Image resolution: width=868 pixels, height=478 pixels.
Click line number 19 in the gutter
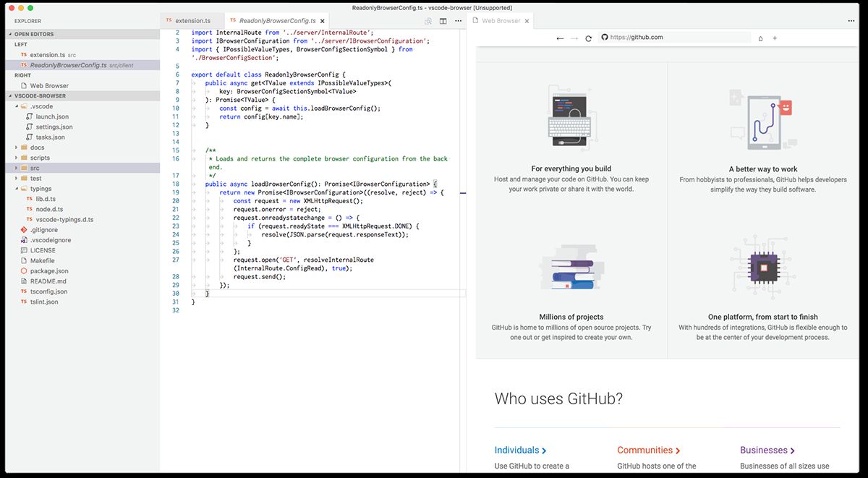coord(176,192)
